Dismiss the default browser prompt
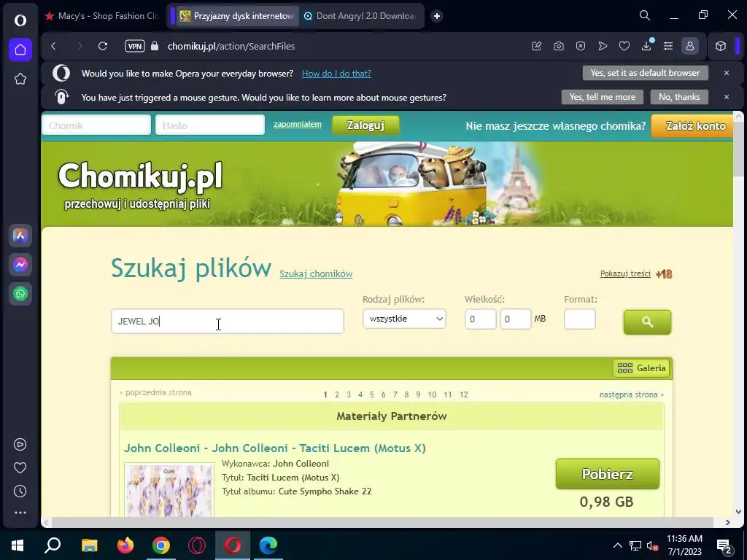The height and width of the screenshot is (560, 747). point(726,73)
